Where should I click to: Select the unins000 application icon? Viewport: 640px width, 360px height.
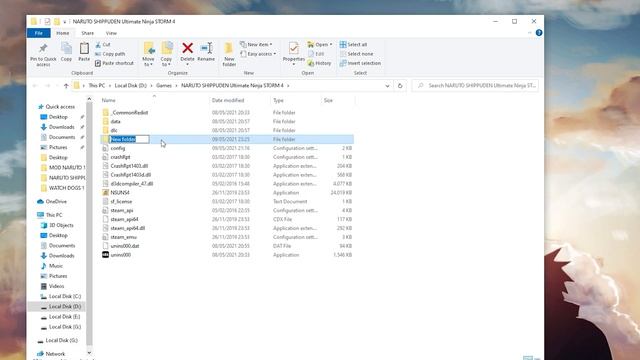105,255
